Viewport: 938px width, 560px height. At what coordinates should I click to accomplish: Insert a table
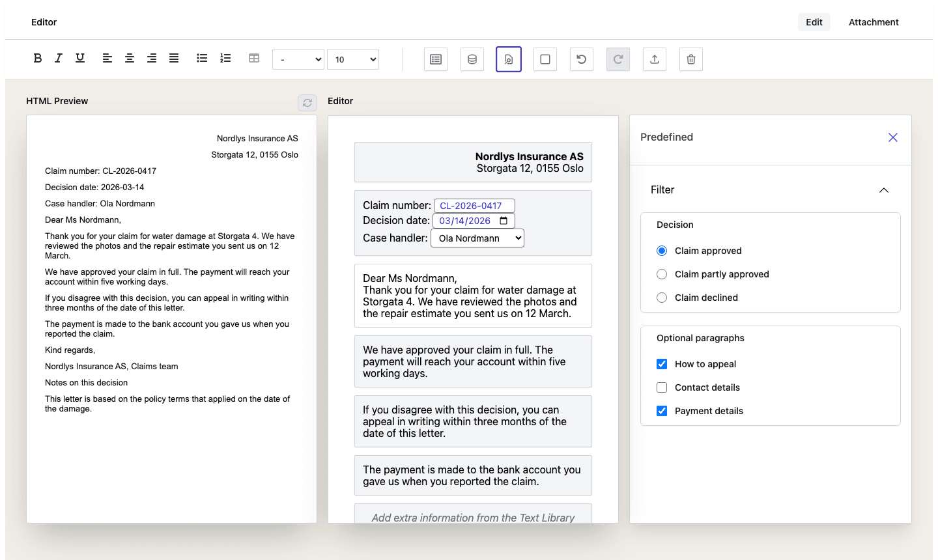pyautogui.click(x=254, y=58)
